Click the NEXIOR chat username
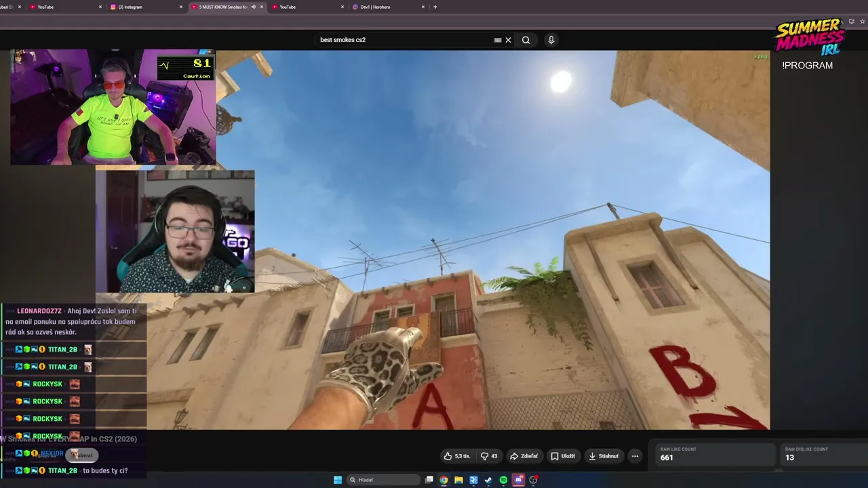This screenshot has width=868, height=488. pos(52,453)
